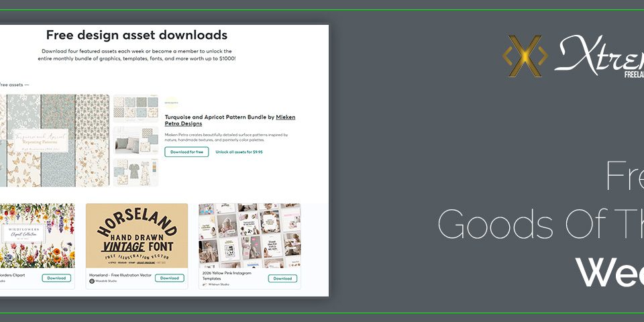Open the Wildflowers Clipart Collection thumbnail
Screen dimensions: 644x322
tap(38, 235)
